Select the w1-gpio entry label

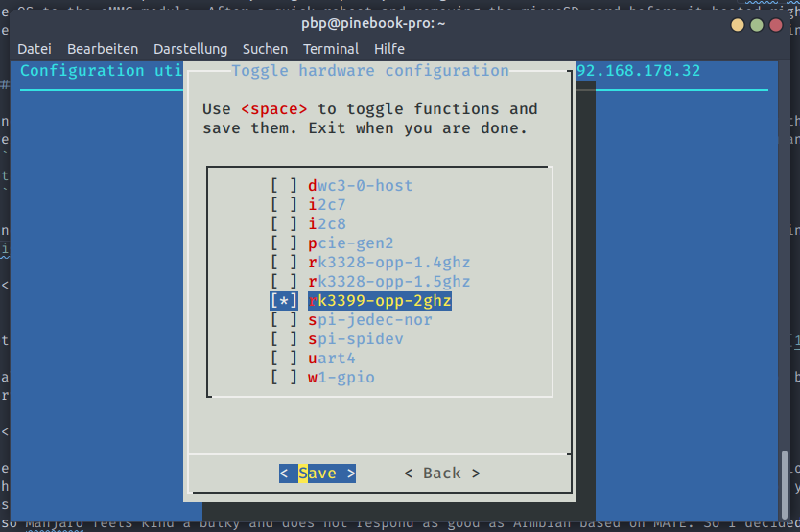point(341,378)
